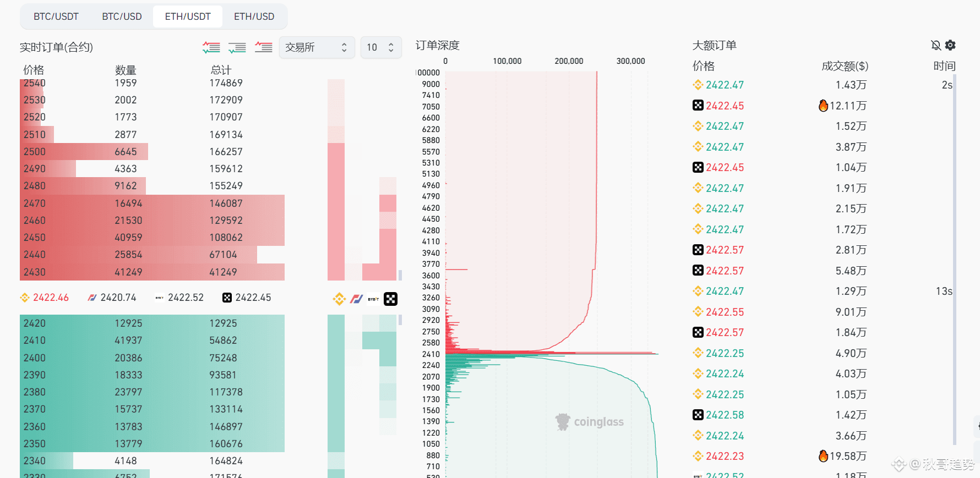Click Binance icon on the 9.01万 order row

click(698, 312)
